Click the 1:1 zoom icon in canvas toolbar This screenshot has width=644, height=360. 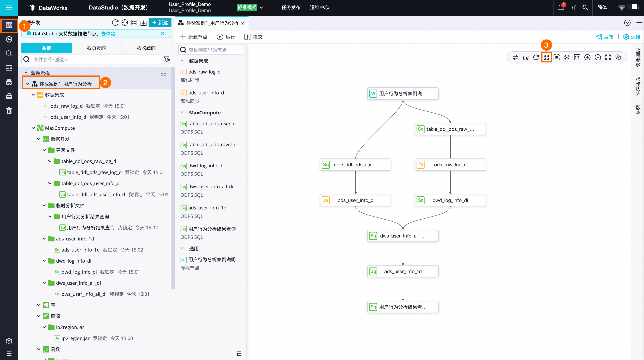pyautogui.click(x=577, y=57)
